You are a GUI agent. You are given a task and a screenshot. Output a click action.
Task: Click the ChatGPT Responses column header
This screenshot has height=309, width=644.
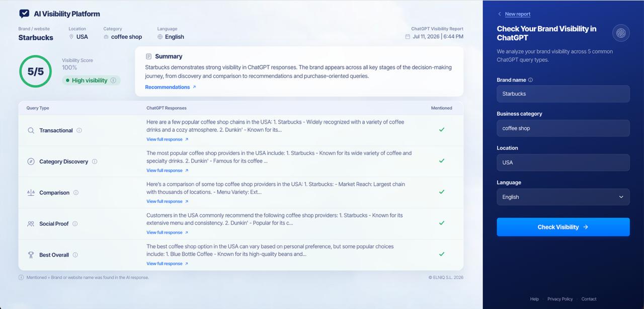167,108
